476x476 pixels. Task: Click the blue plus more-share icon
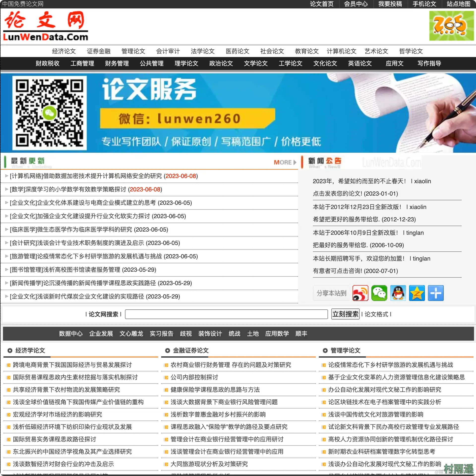pyautogui.click(x=436, y=293)
